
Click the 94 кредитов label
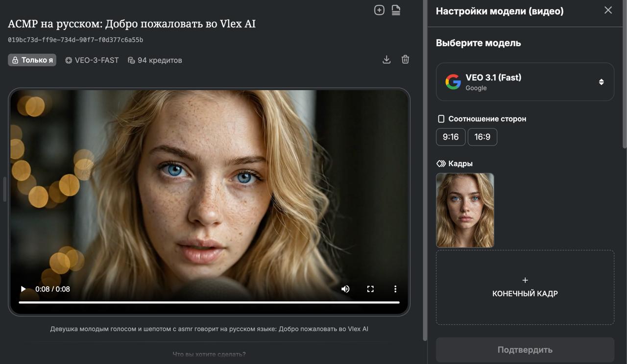[155, 60]
